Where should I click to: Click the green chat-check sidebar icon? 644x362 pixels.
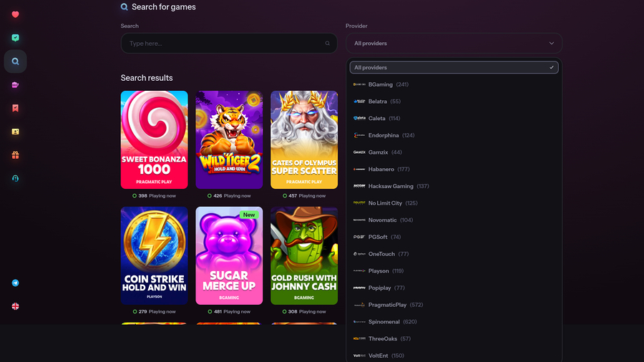[15, 38]
